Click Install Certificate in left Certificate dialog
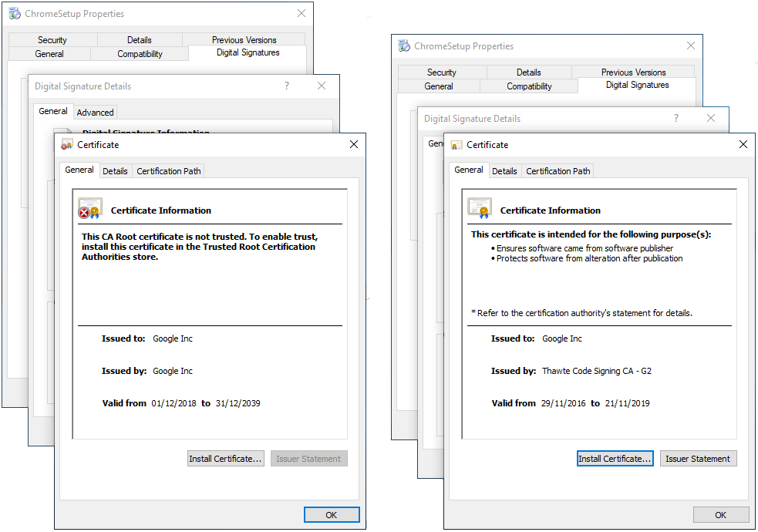The height and width of the screenshot is (532, 758). click(x=226, y=459)
